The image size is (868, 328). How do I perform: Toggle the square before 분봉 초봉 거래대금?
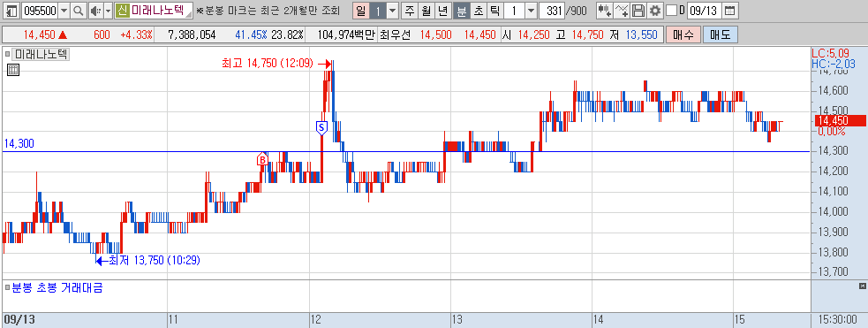(x=7, y=287)
